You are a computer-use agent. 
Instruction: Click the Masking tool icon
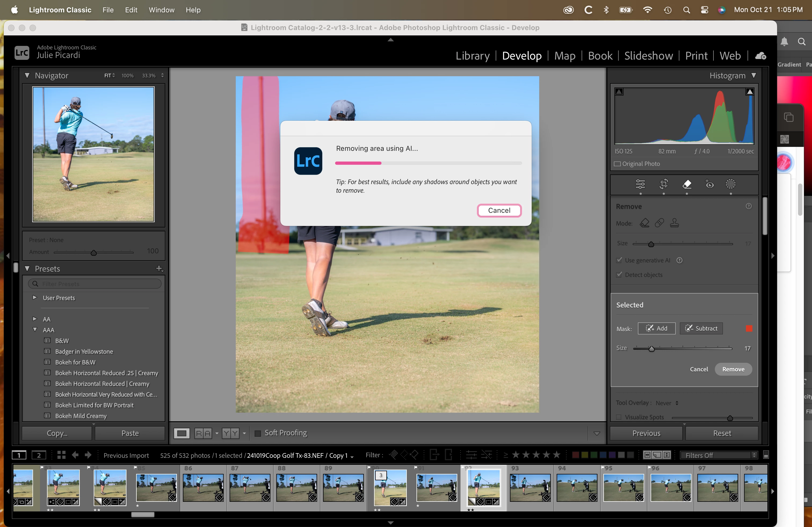(x=730, y=184)
